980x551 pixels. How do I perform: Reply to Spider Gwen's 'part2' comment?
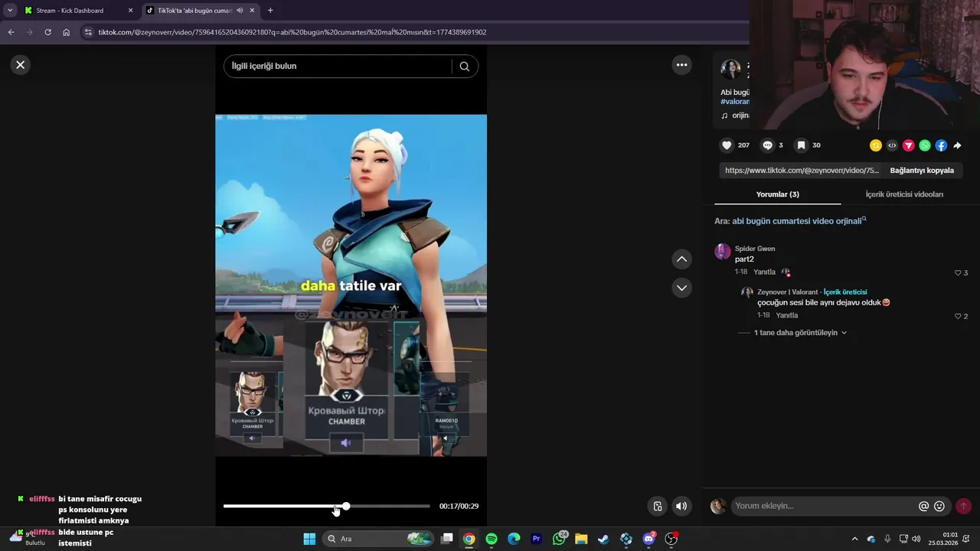(x=764, y=272)
